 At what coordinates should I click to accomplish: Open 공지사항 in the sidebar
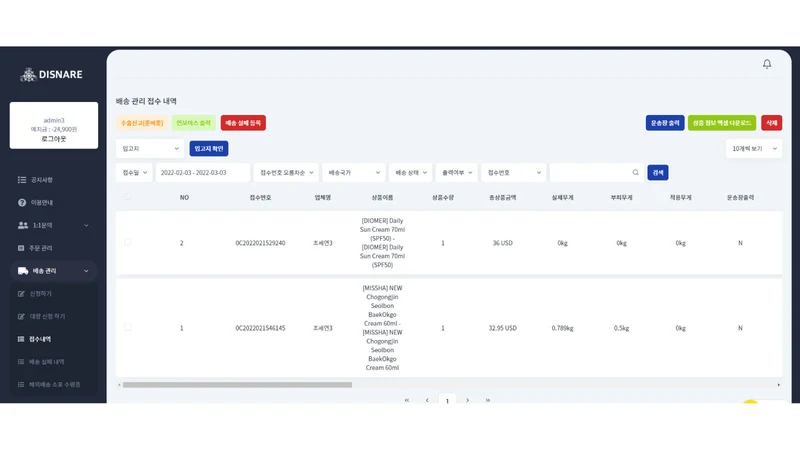point(41,180)
